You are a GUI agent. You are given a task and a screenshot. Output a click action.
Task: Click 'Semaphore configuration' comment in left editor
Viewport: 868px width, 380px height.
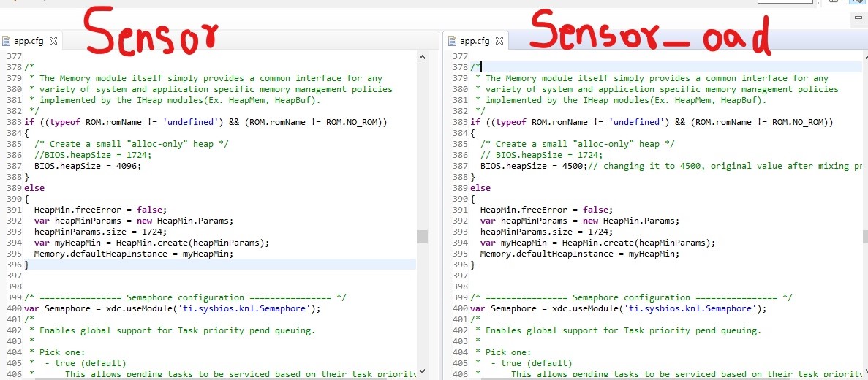186,297
